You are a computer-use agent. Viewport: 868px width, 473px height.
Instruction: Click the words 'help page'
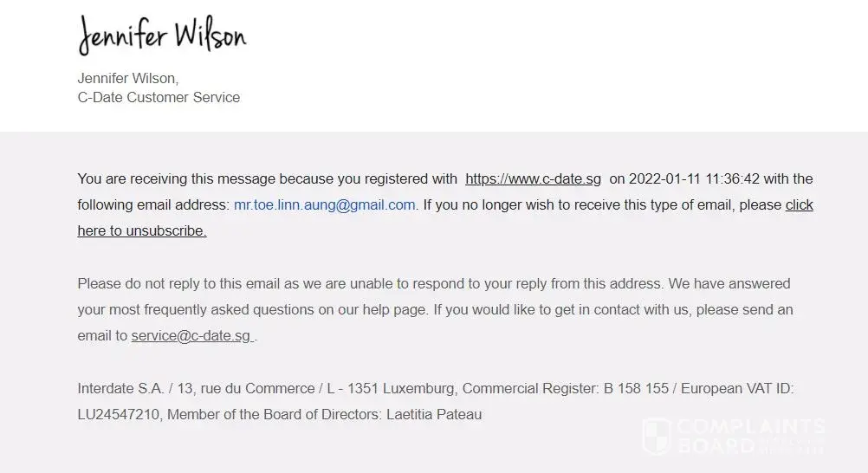(x=398, y=310)
